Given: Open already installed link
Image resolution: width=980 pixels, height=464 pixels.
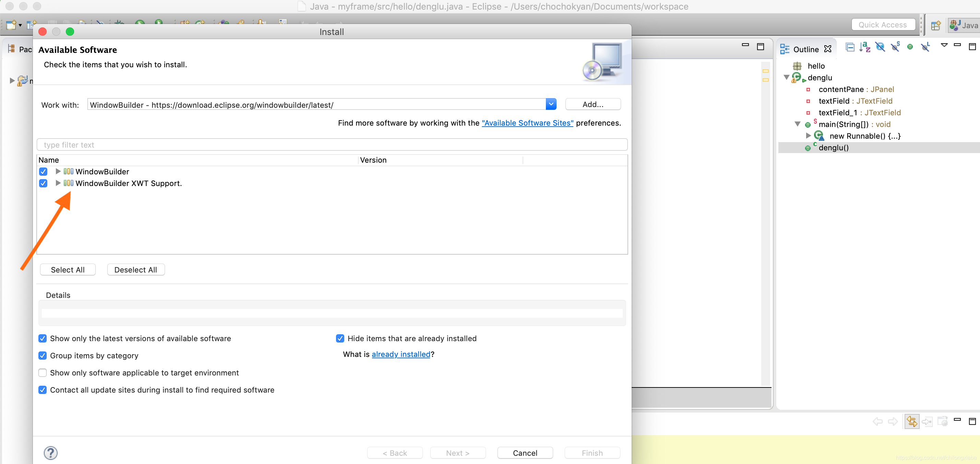Looking at the screenshot, I should 401,355.
